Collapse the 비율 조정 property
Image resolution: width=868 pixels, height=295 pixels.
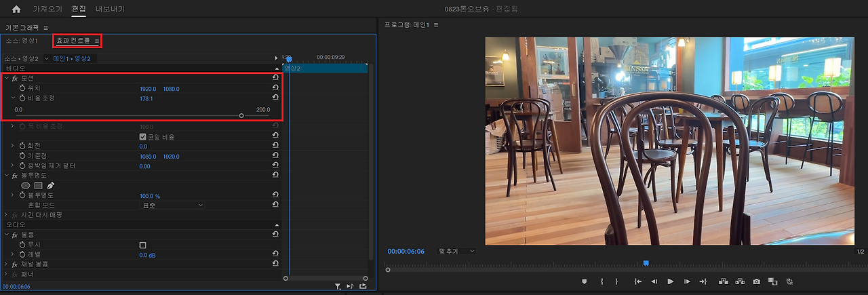pyautogui.click(x=13, y=98)
